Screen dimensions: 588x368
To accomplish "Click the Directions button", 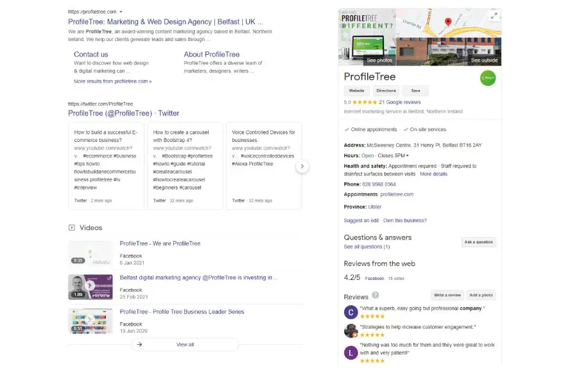I will 386,91.
